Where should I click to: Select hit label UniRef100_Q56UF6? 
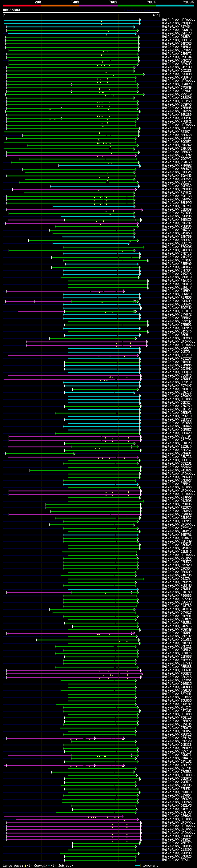coord(177,375)
